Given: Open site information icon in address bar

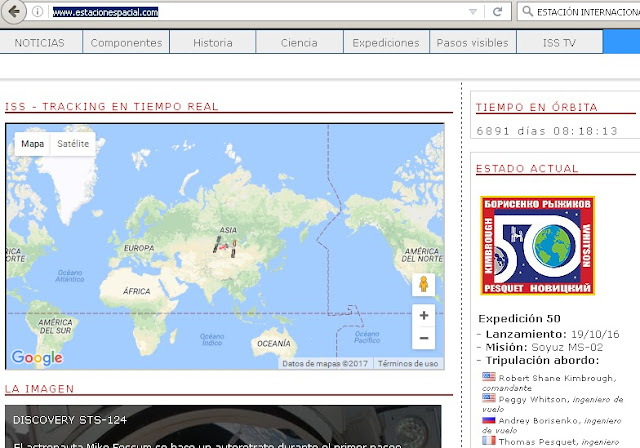Looking at the screenshot, I should [37, 12].
